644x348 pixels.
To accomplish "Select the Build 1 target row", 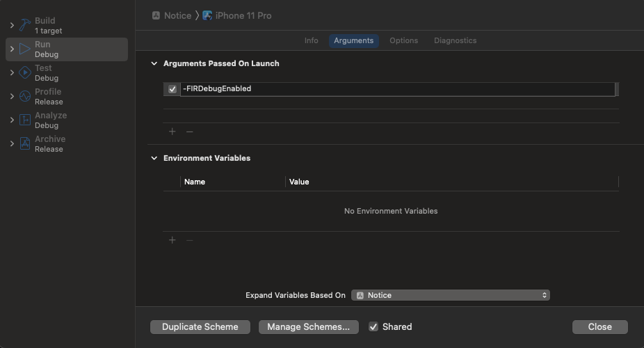I will click(x=67, y=26).
